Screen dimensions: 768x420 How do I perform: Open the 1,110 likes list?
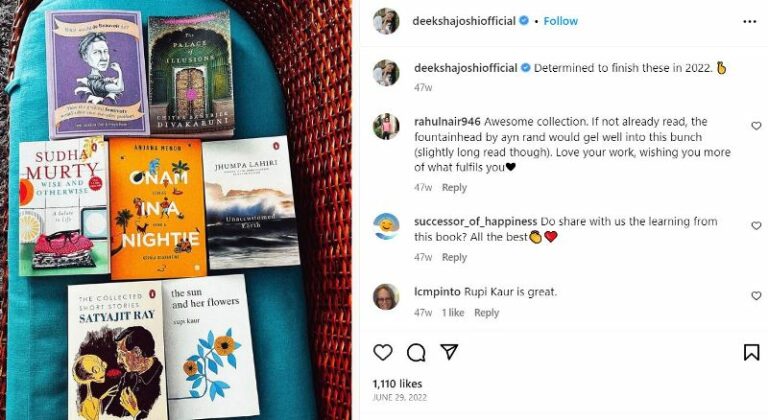tap(397, 384)
